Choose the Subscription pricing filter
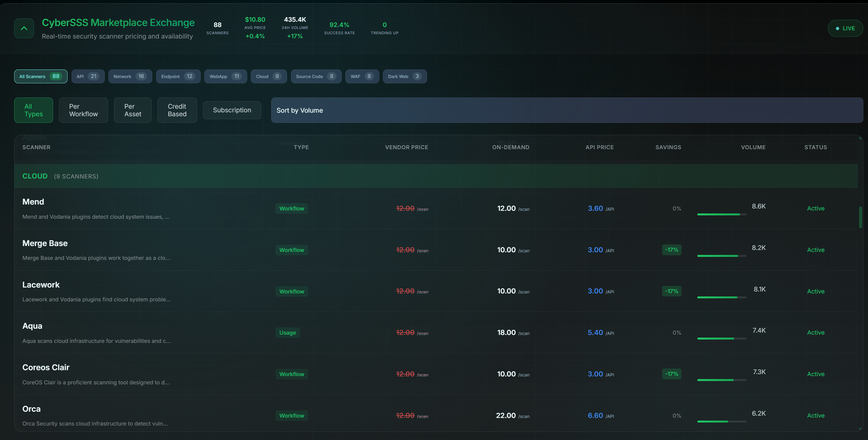This screenshot has width=868, height=440. [232, 110]
